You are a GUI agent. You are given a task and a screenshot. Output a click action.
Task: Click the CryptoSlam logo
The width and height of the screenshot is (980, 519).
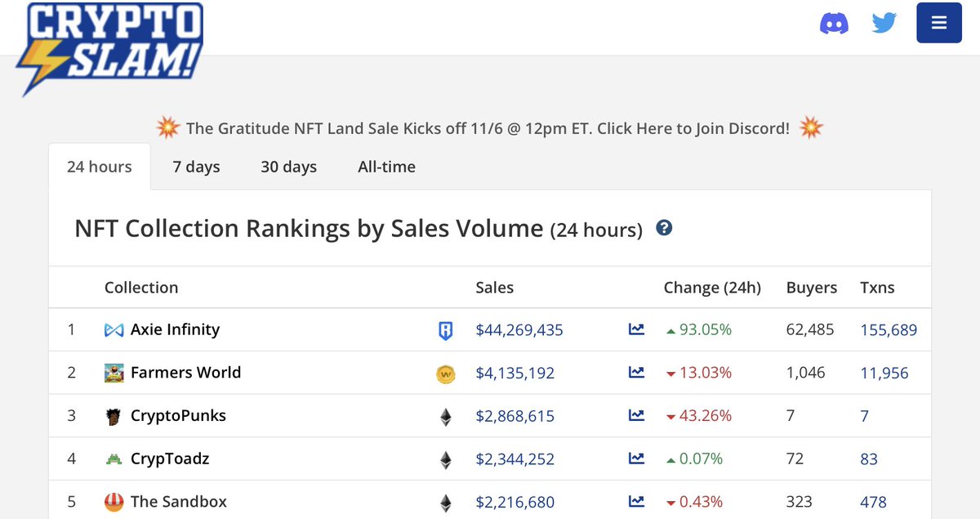coord(109,47)
